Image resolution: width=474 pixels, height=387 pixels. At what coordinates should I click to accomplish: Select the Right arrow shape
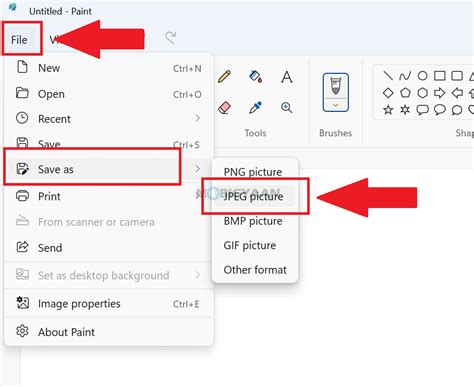[x=440, y=93]
